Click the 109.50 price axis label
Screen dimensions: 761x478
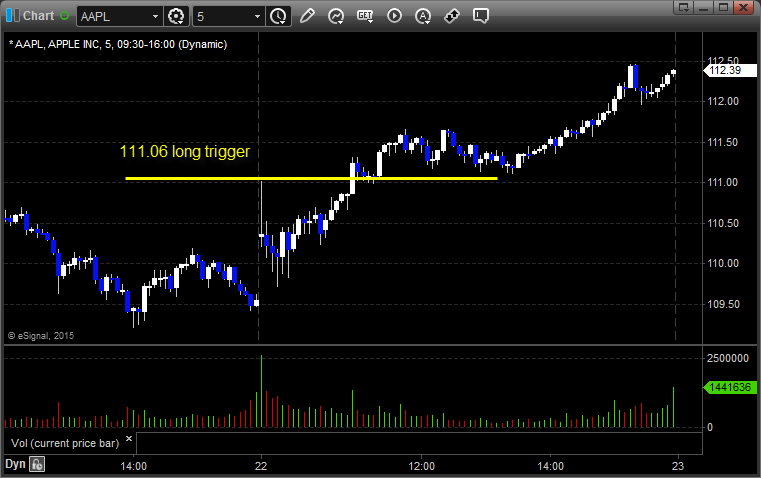click(723, 304)
